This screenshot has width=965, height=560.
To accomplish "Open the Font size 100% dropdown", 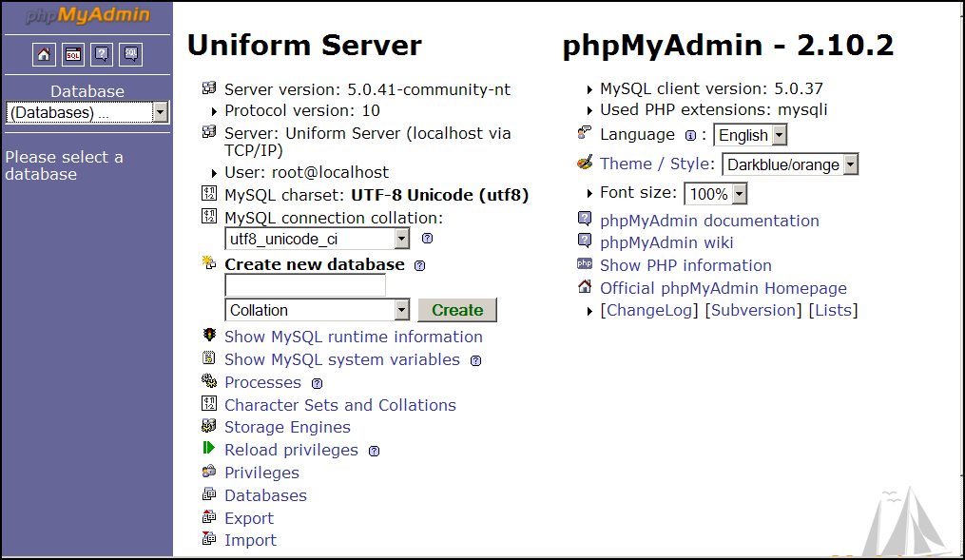I will coord(716,194).
